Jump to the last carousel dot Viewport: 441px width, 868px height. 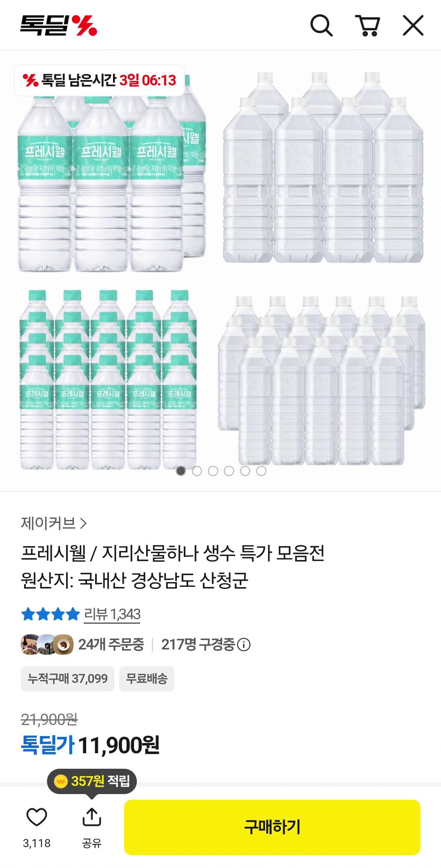coord(261,471)
